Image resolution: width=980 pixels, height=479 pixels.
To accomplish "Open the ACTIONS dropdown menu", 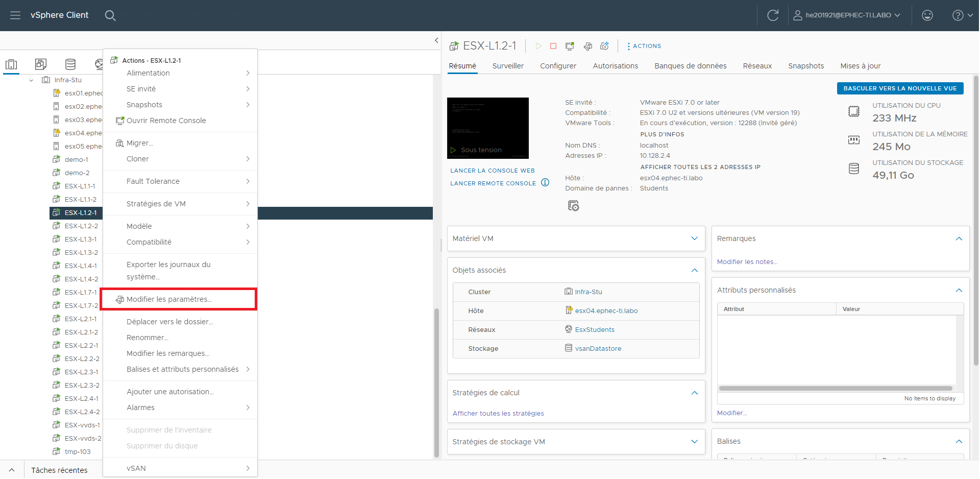I will (644, 46).
